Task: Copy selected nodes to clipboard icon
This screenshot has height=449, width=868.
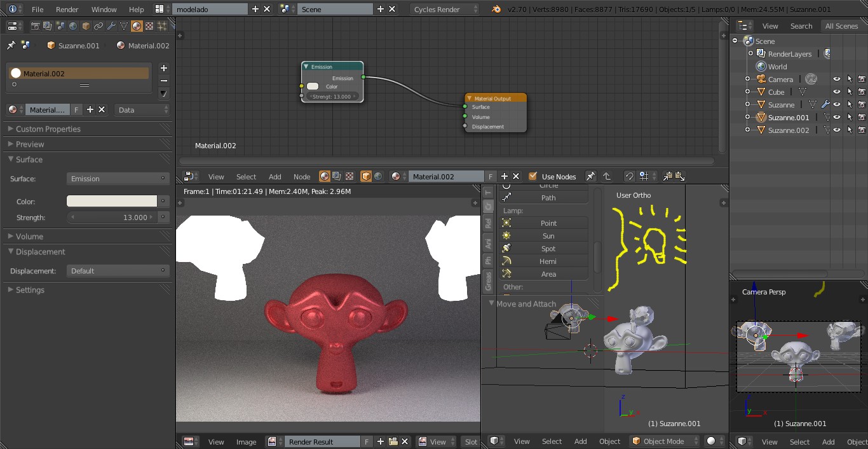Action: [x=668, y=176]
